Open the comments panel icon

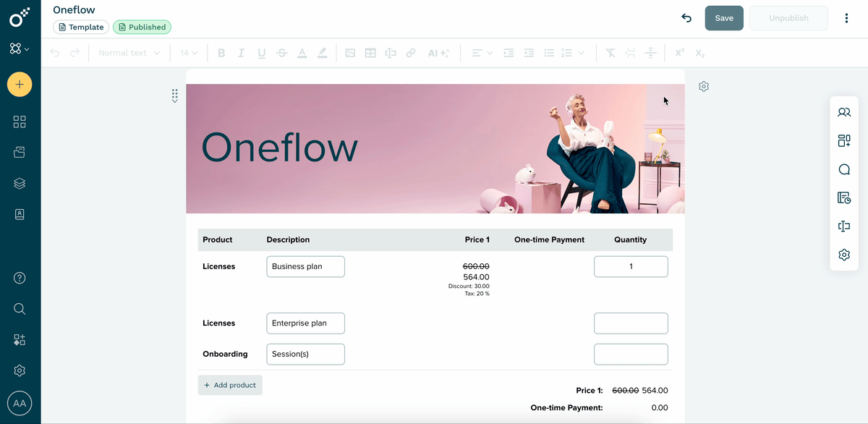coord(844,169)
